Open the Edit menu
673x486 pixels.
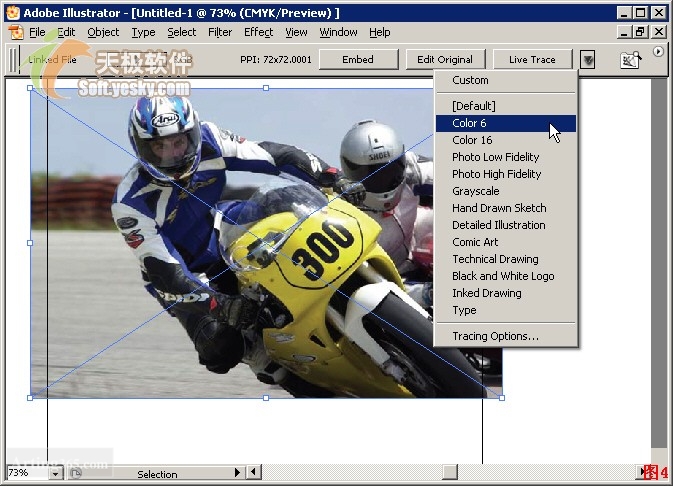[66, 32]
